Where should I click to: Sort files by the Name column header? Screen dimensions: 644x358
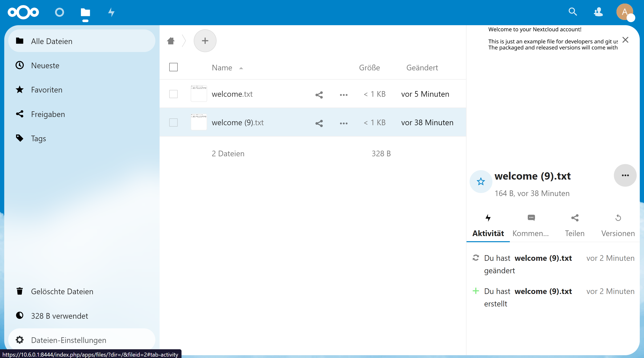coord(222,68)
